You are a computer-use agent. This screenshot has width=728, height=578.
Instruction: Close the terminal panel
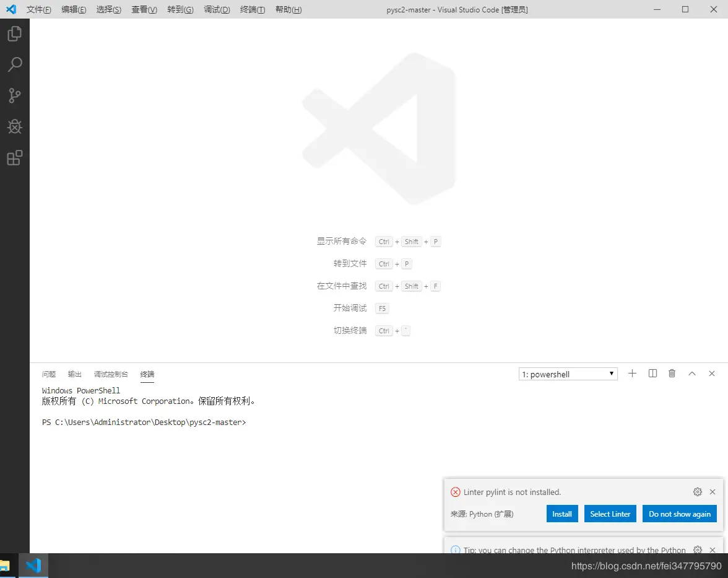[x=712, y=374]
